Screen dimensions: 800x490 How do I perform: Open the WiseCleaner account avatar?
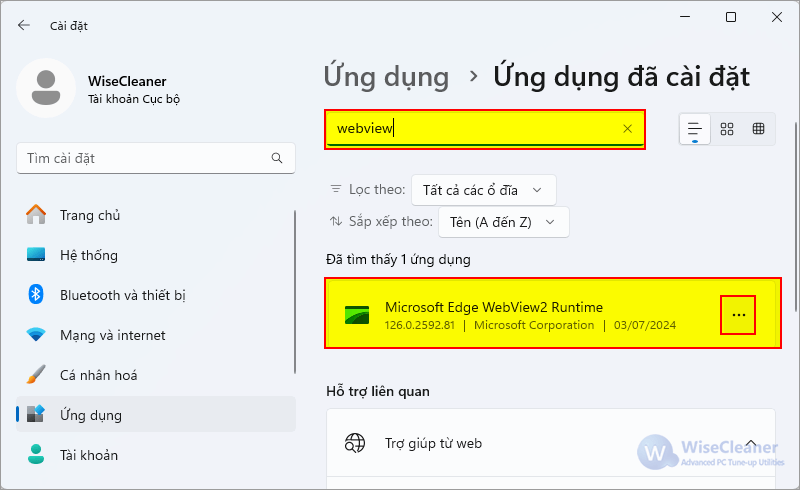46,88
